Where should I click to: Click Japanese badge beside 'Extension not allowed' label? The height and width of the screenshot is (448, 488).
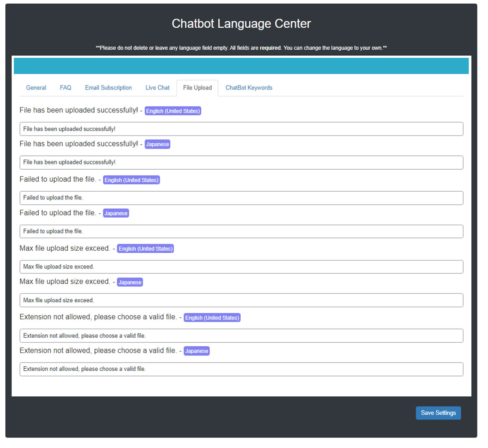(x=197, y=351)
